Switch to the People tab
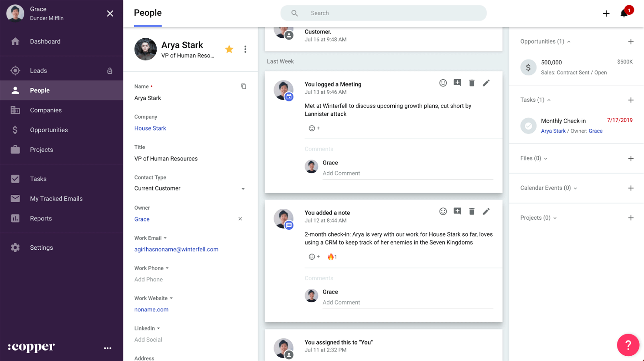 (x=148, y=13)
